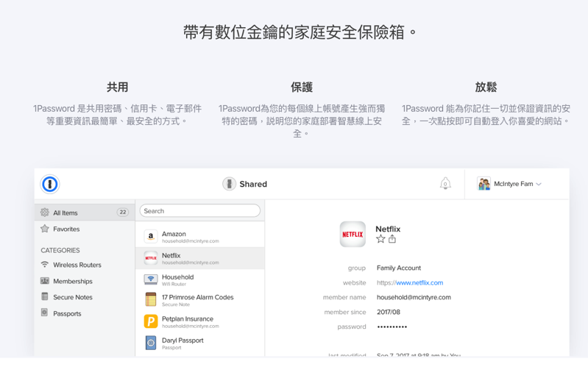Screen dimensions: 588x378
Task: Click the Netflix share icon
Action: point(392,239)
